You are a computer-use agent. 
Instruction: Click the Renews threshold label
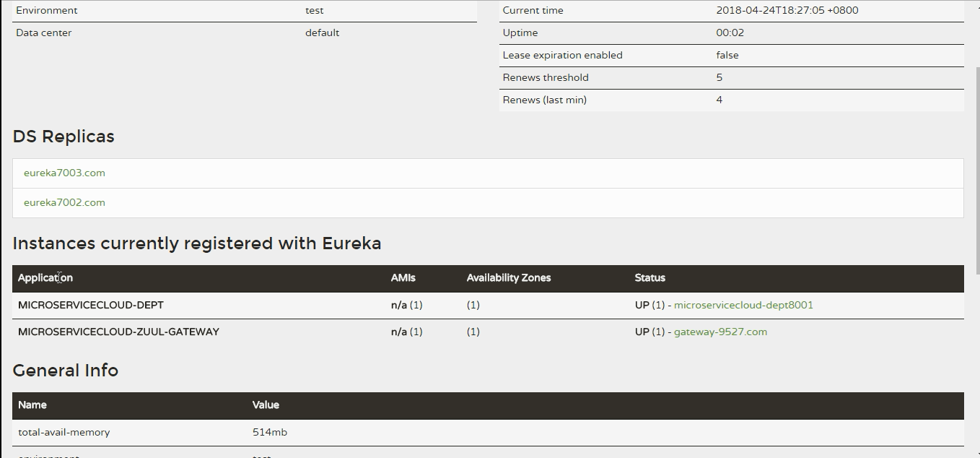pos(546,78)
